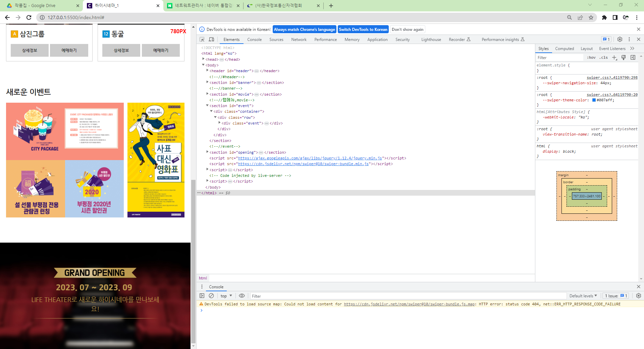Toggle the element classes .cls button

tap(604, 57)
